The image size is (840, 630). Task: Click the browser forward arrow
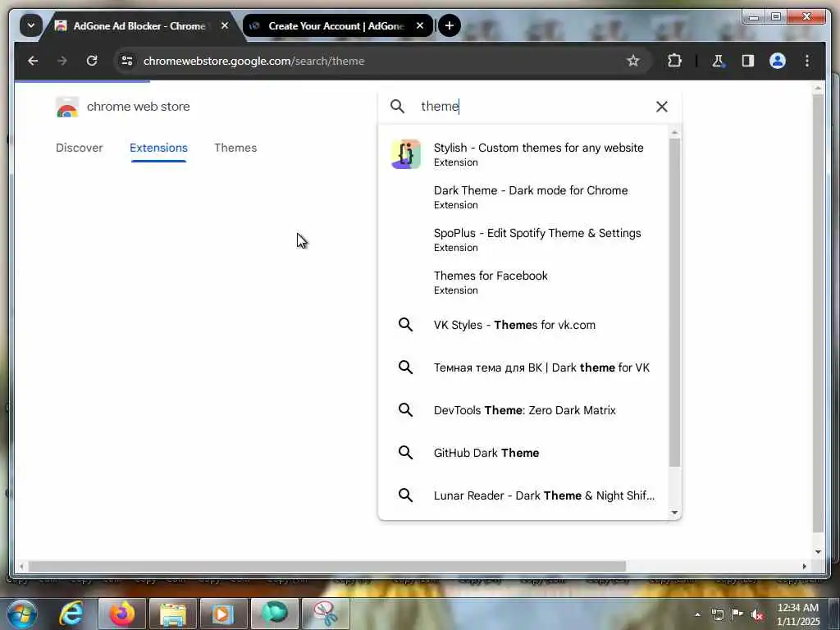[x=62, y=61]
